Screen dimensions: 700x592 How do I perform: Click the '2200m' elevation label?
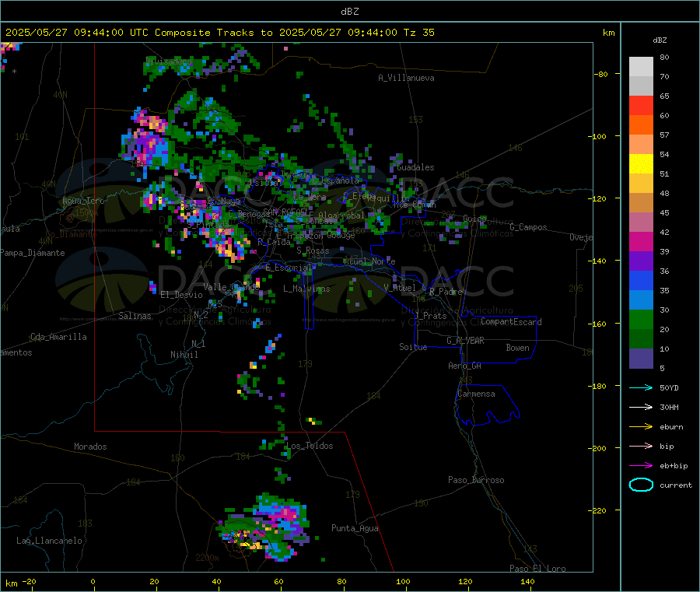click(x=207, y=558)
